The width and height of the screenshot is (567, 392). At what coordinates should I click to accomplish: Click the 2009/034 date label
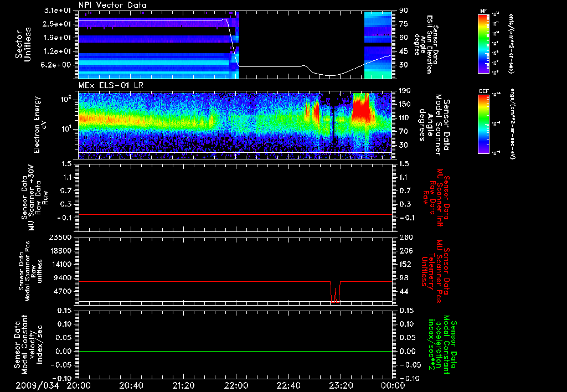pyautogui.click(x=37, y=385)
